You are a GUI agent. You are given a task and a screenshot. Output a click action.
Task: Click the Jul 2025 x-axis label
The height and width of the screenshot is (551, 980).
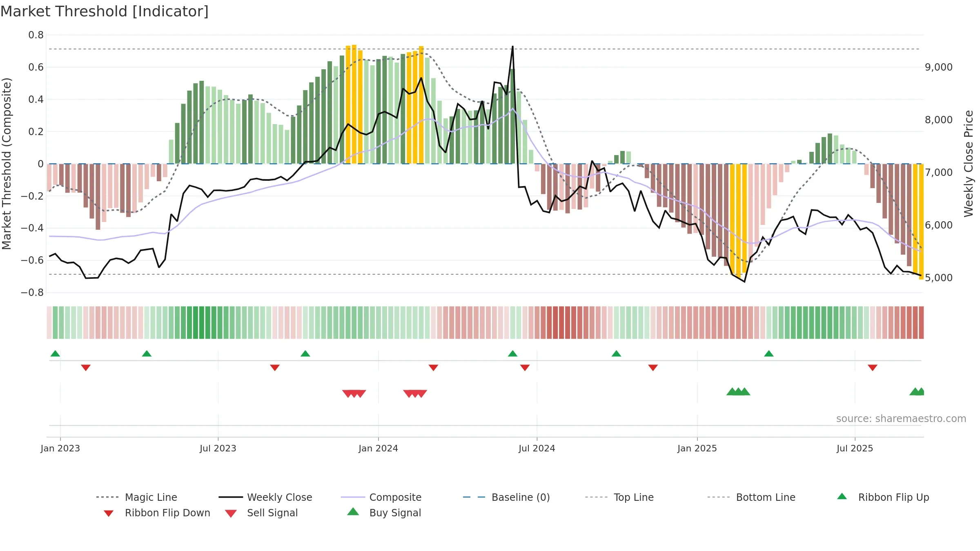pos(855,448)
